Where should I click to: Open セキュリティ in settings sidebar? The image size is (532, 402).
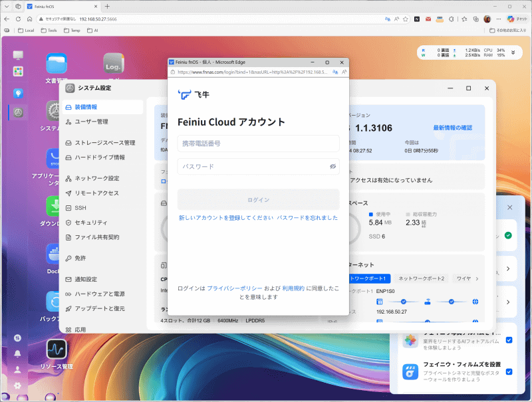102,223
